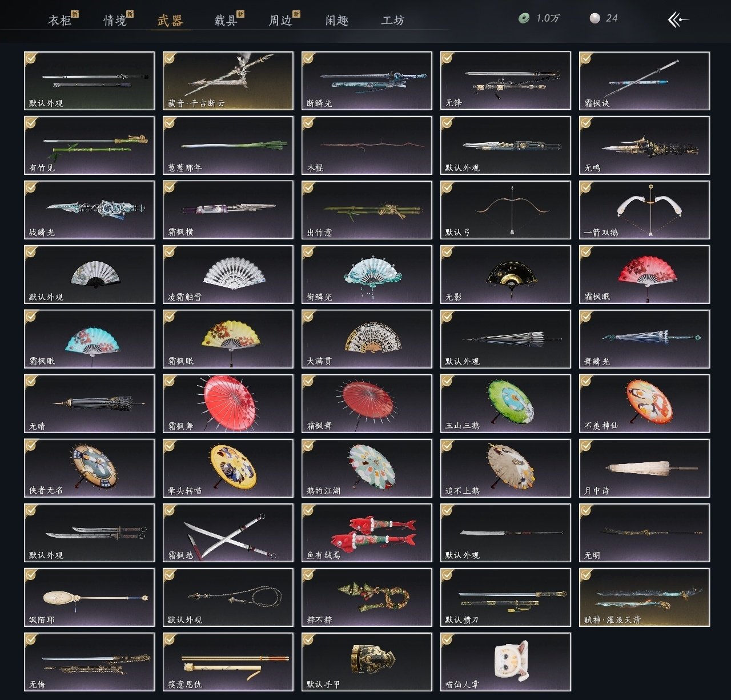Toggle the checkmark on 断鳞光 card
This screenshot has width=731, height=700.
click(x=308, y=58)
